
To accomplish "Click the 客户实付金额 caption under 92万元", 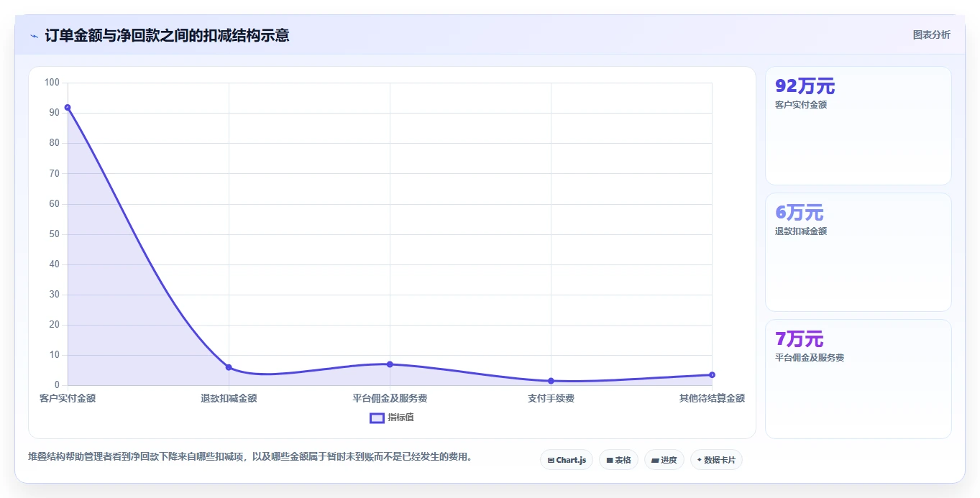I will click(801, 105).
